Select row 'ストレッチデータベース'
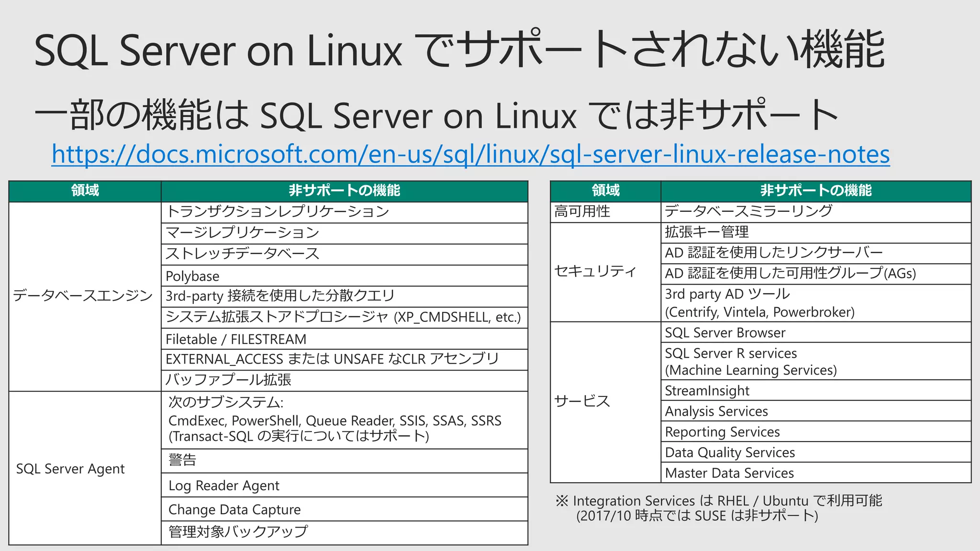Screen dimensions: 980x551 (x=345, y=254)
